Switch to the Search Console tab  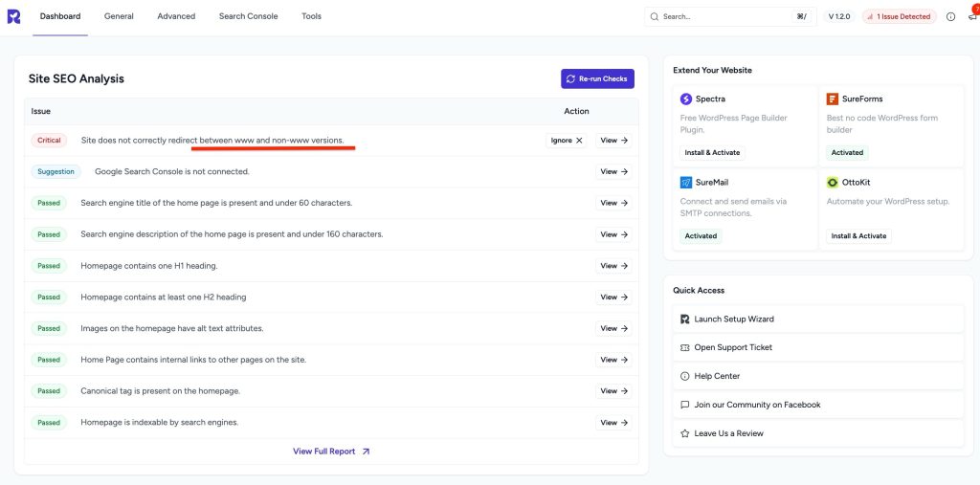(x=248, y=16)
